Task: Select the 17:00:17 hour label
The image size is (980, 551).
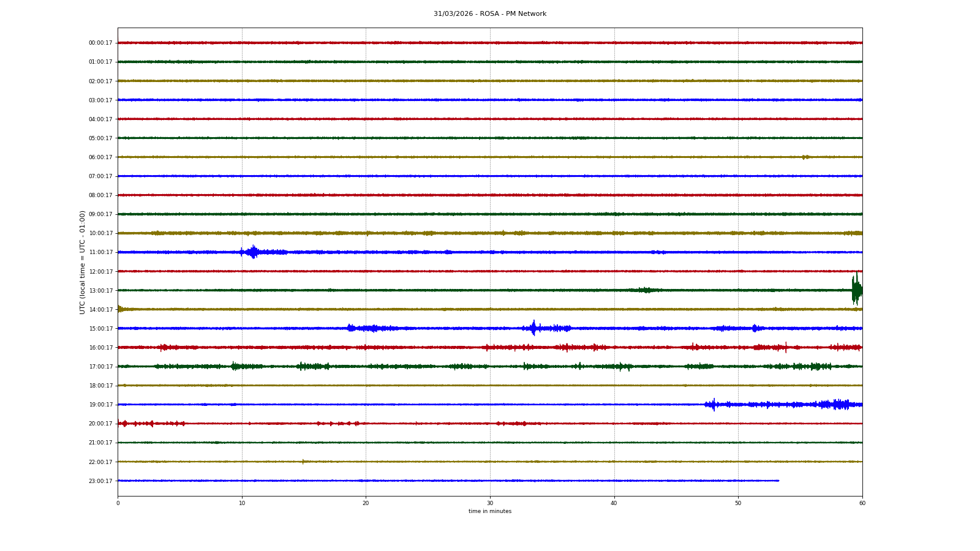Action: [100, 367]
